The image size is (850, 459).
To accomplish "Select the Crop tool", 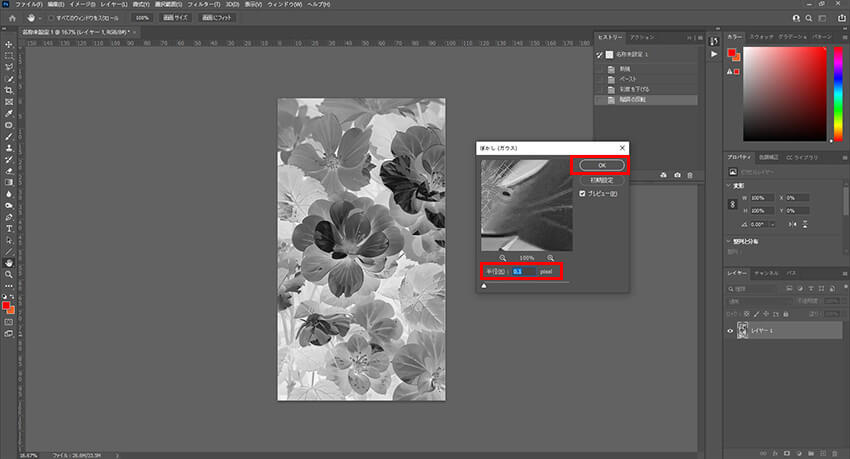I will [x=9, y=90].
